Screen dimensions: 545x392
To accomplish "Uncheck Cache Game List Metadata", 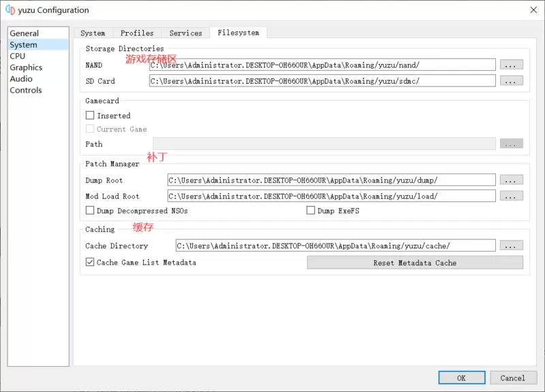I will (x=90, y=262).
